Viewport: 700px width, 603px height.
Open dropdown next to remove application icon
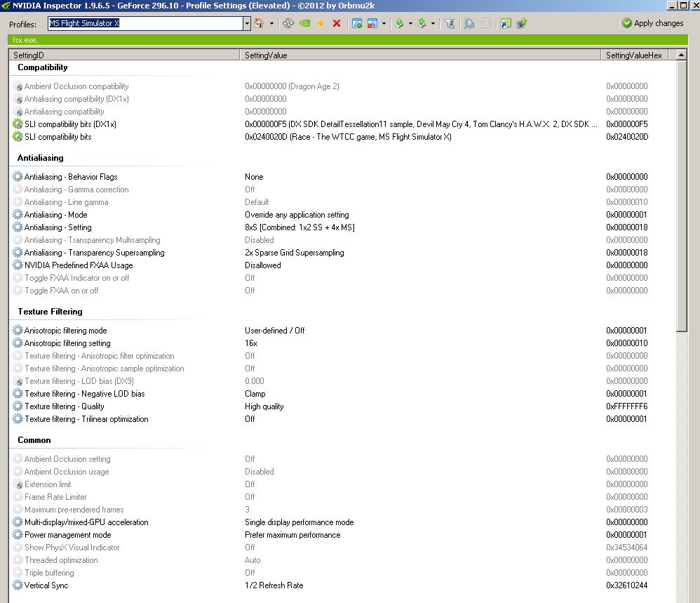tap(384, 23)
